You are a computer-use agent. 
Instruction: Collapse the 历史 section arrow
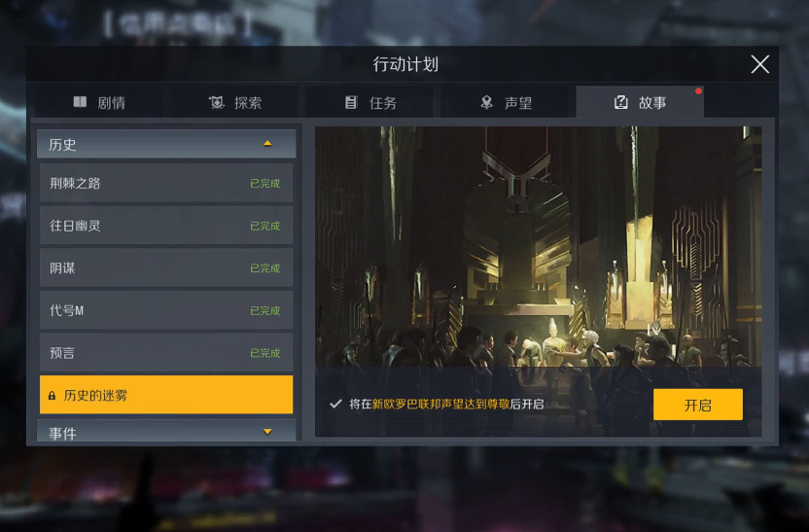[x=267, y=143]
